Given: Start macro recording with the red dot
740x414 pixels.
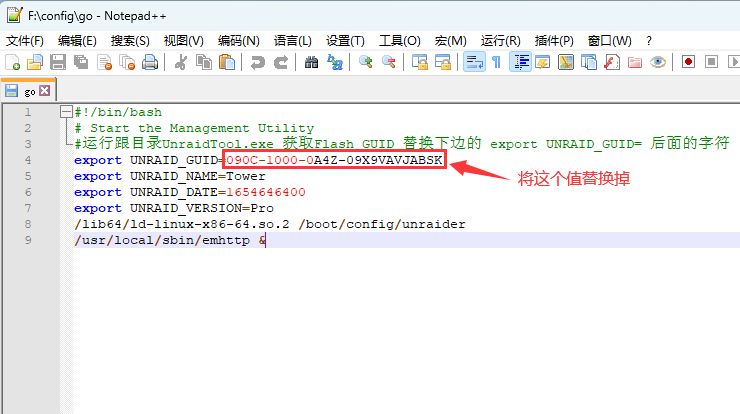Looking at the screenshot, I should pyautogui.click(x=689, y=62).
